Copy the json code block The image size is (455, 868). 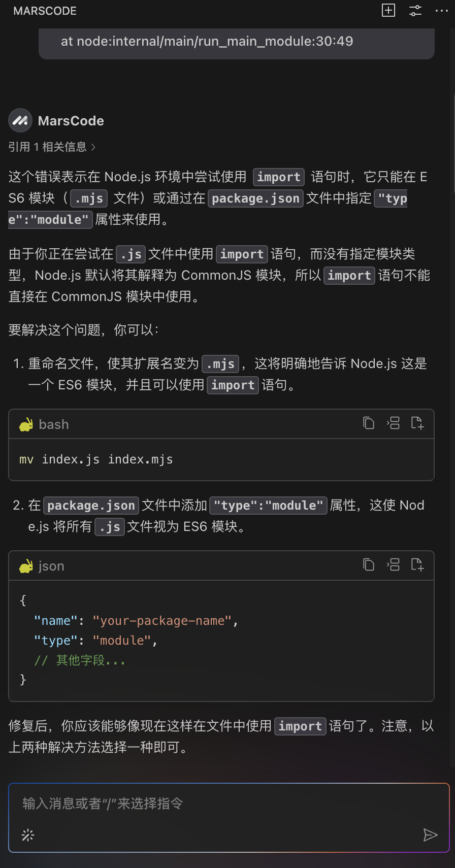(369, 564)
